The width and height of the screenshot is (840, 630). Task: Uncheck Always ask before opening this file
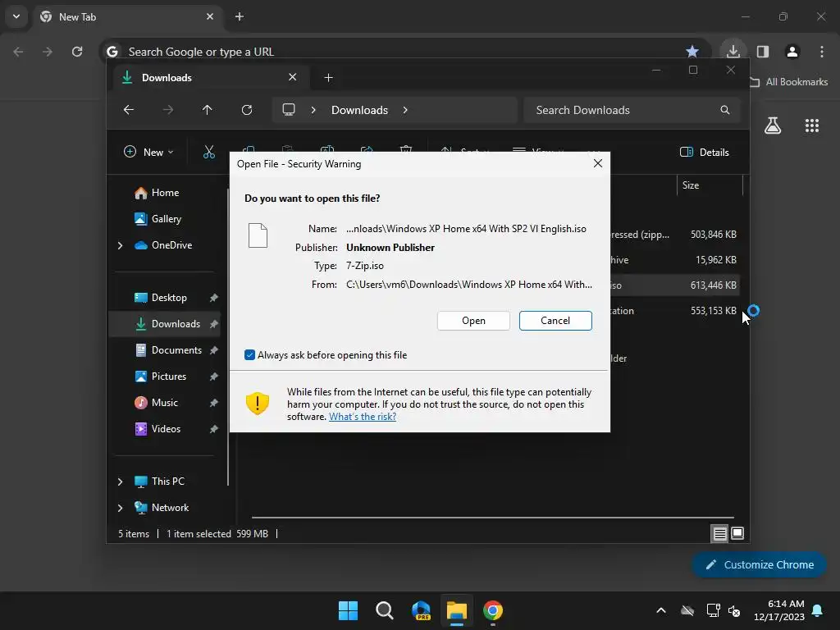pos(249,354)
